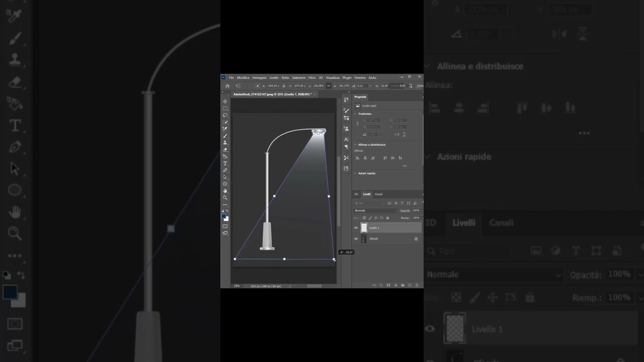This screenshot has width=644, height=362.
Task: Select the Rectangular Marquee tool
Action: [x=225, y=108]
